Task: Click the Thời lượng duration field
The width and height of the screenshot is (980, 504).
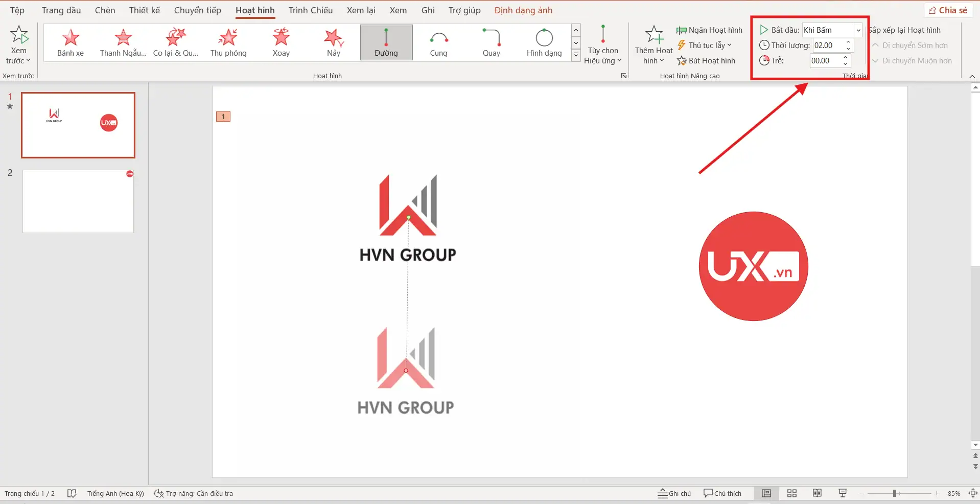Action: pos(828,45)
